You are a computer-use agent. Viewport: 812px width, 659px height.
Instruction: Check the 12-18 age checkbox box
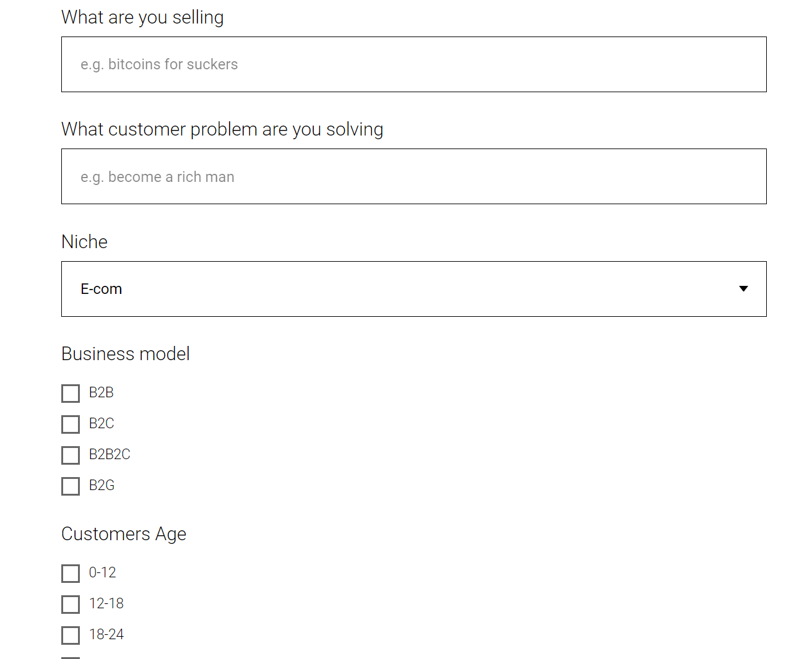click(71, 605)
